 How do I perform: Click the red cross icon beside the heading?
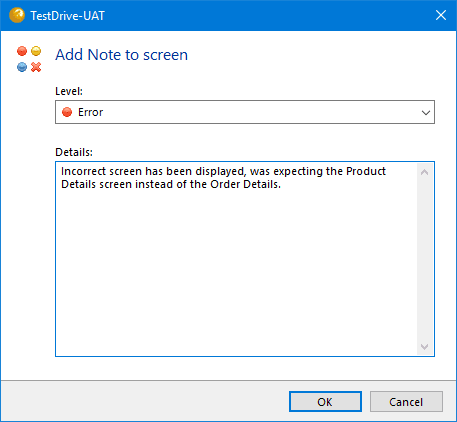coord(36,67)
